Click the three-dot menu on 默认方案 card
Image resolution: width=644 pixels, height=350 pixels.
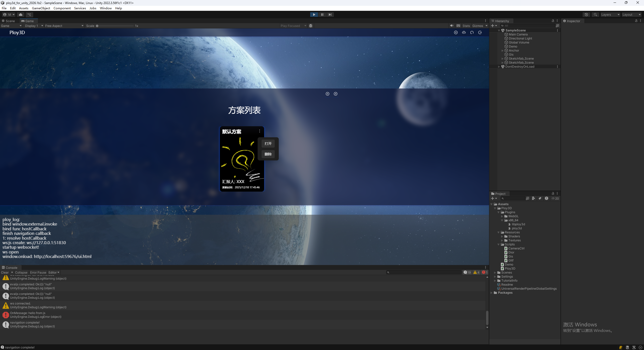pos(260,131)
